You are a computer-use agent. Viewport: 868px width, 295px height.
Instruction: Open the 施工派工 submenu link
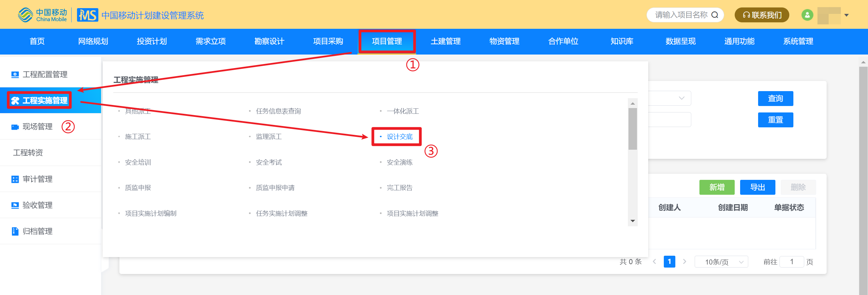click(138, 137)
